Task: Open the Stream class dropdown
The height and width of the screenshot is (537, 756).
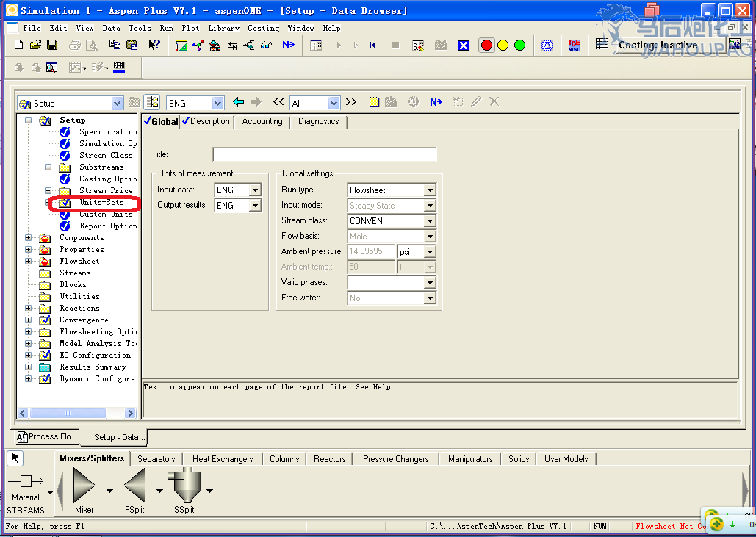Action: 430,221
